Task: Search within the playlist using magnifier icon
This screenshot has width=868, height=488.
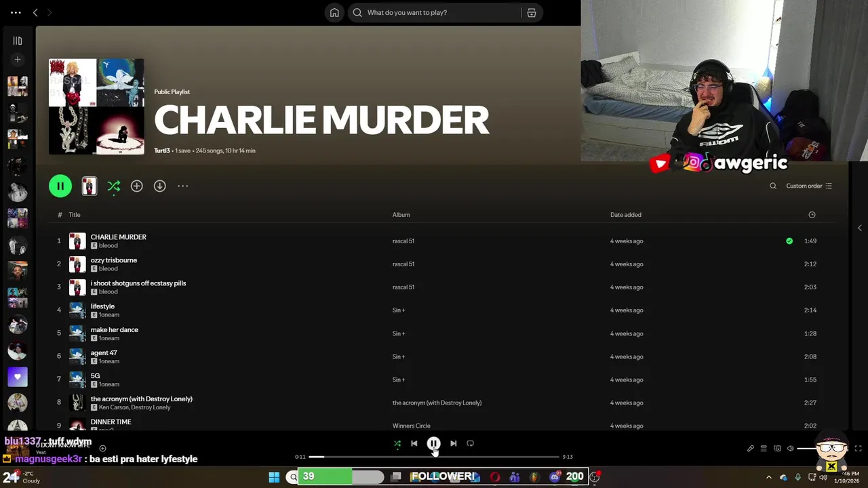Action: 773,186
